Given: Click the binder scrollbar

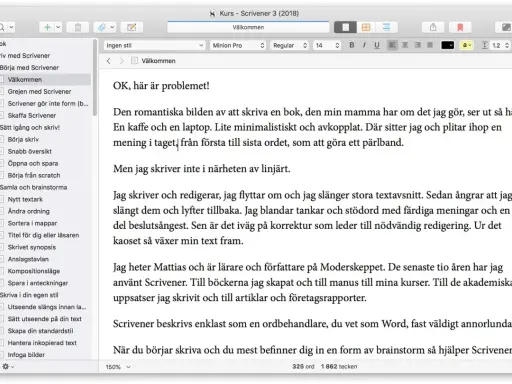Looking at the screenshot, I should (95, 78).
